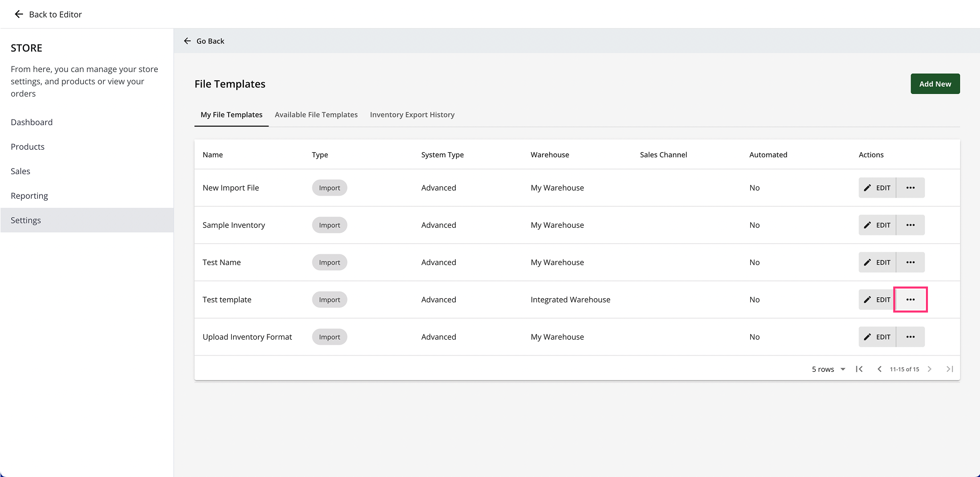Click the Sample Inventory name cell
This screenshot has width=980, height=477.
pos(234,225)
